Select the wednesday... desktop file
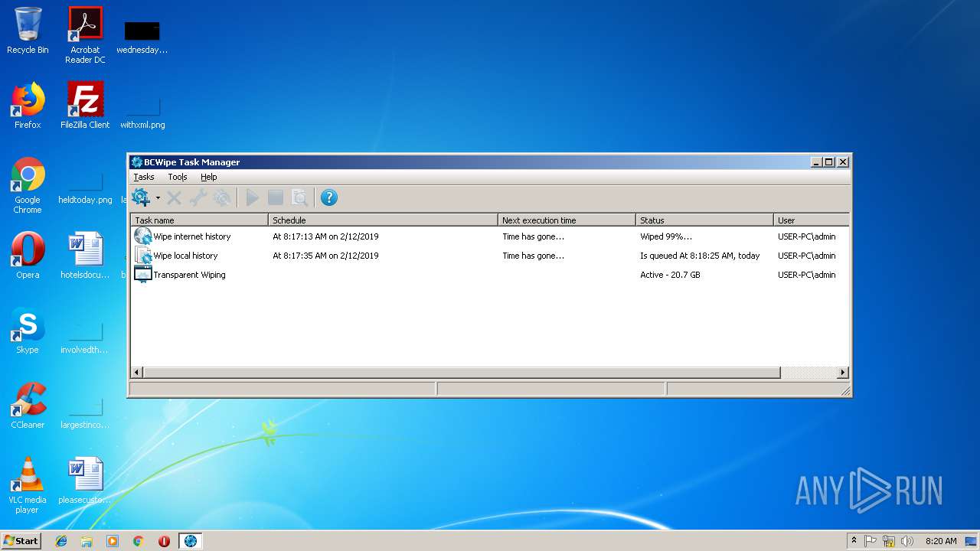980x551 pixels. pos(142,35)
